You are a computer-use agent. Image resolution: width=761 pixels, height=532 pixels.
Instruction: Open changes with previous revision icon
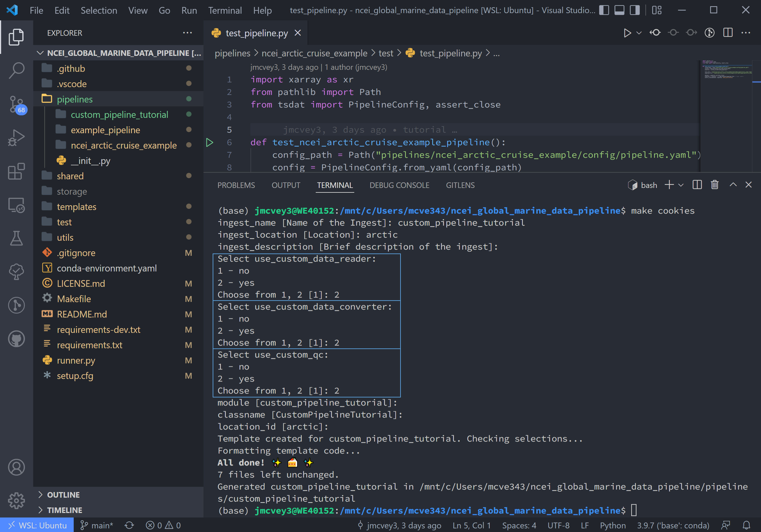[655, 33]
